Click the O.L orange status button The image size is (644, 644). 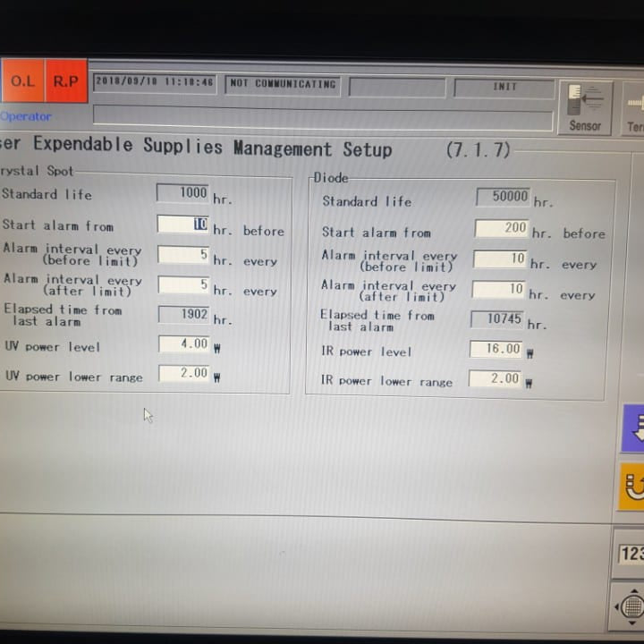(22, 80)
